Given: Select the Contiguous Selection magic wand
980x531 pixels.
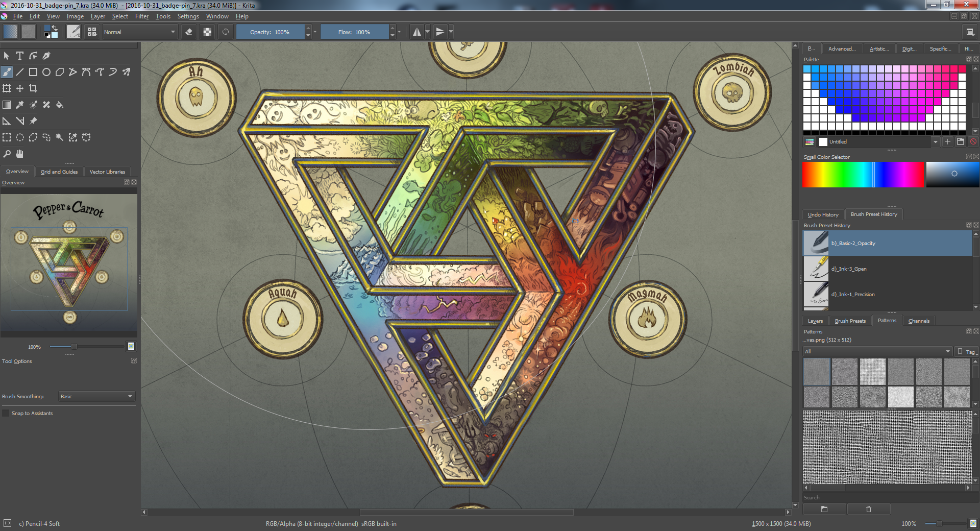Looking at the screenshot, I should click(60, 137).
